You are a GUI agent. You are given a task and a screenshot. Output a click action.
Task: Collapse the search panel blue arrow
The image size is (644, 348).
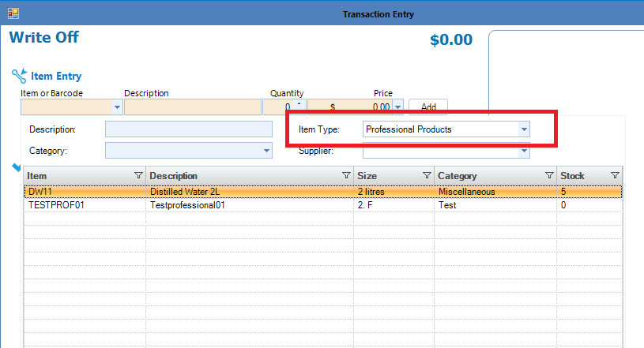[16, 167]
